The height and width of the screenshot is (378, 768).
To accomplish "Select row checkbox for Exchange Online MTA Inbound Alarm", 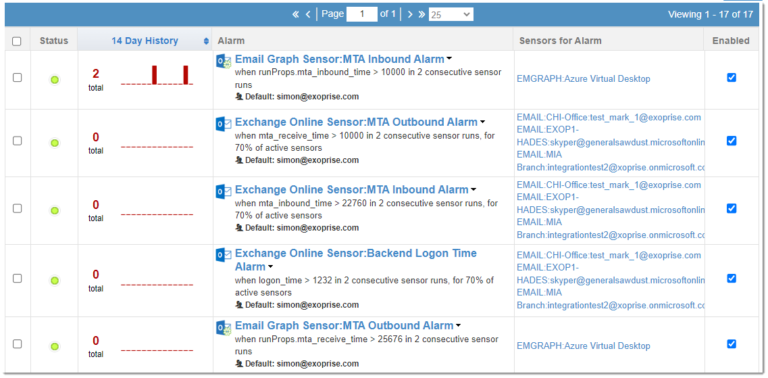I will coord(17,208).
